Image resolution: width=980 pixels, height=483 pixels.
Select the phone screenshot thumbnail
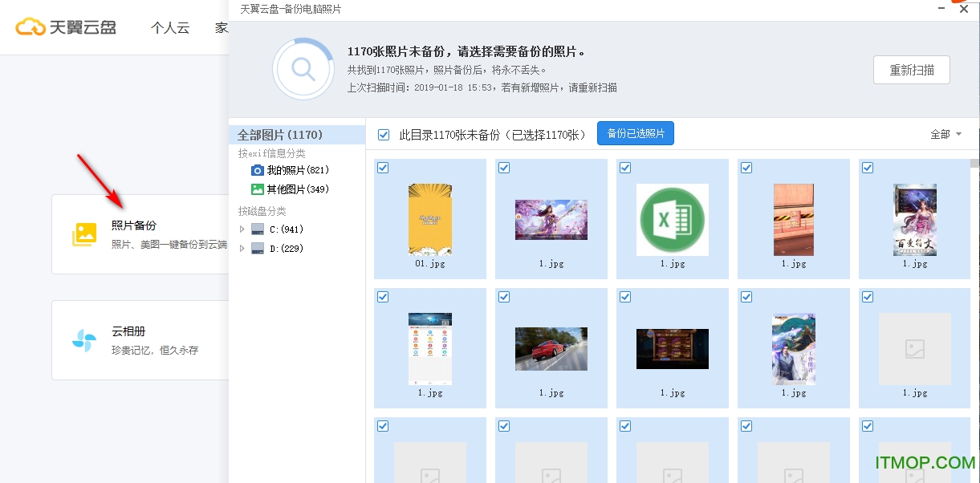tap(430, 349)
